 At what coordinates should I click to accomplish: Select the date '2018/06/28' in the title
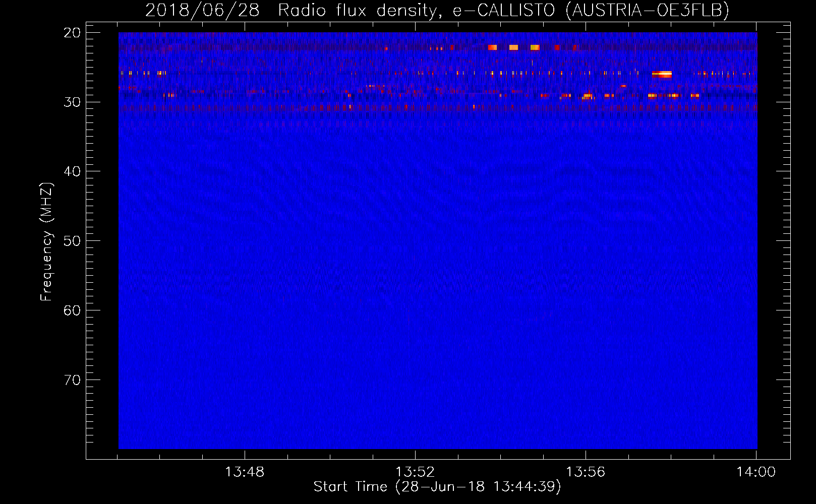(x=202, y=10)
